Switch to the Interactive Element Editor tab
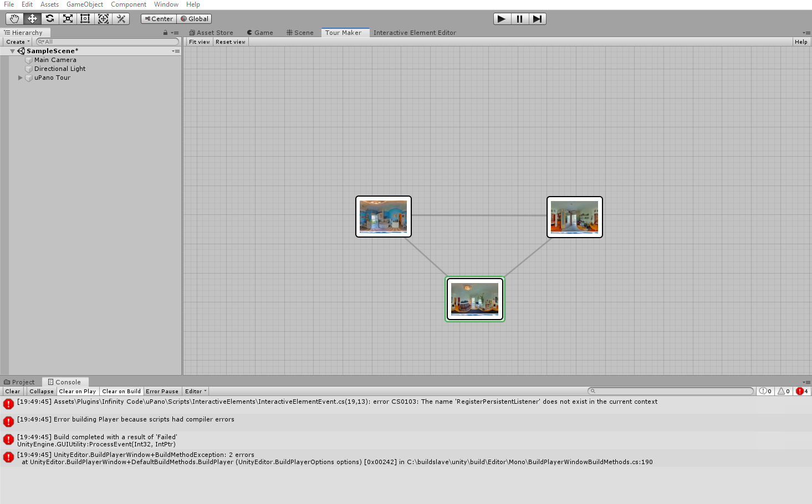 [415, 33]
